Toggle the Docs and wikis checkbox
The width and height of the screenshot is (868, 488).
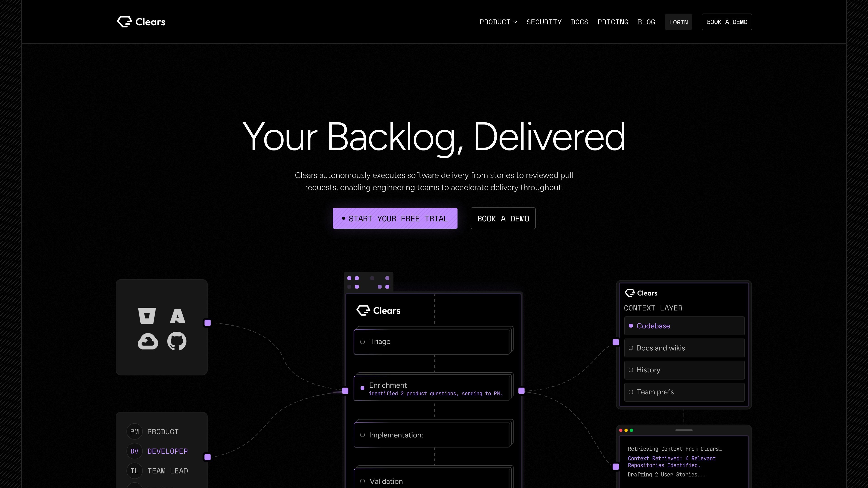pos(631,348)
